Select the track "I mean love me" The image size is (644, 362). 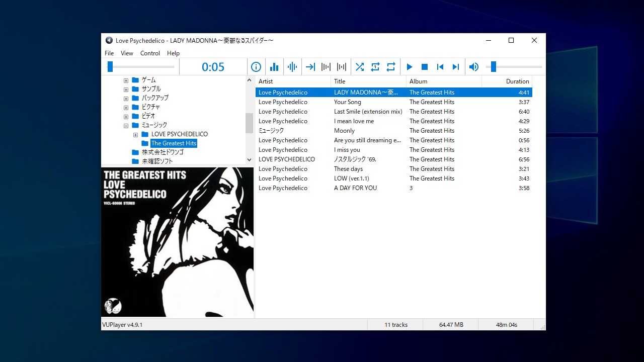click(393, 121)
